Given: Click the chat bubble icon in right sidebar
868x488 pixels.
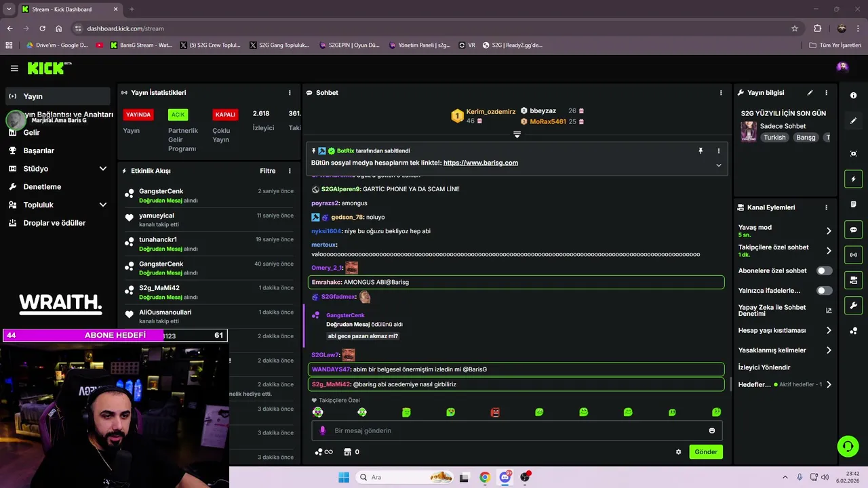Looking at the screenshot, I should 853,230.
